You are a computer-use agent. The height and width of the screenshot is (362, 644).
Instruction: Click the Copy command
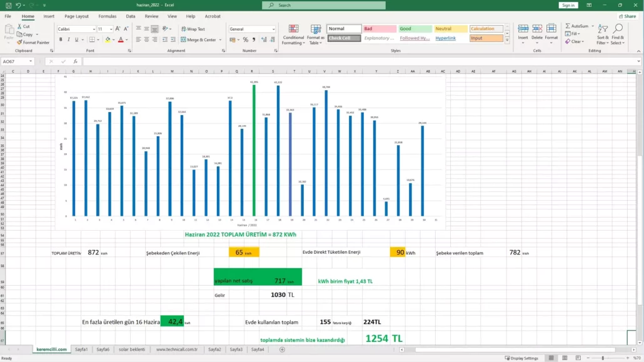click(x=24, y=34)
